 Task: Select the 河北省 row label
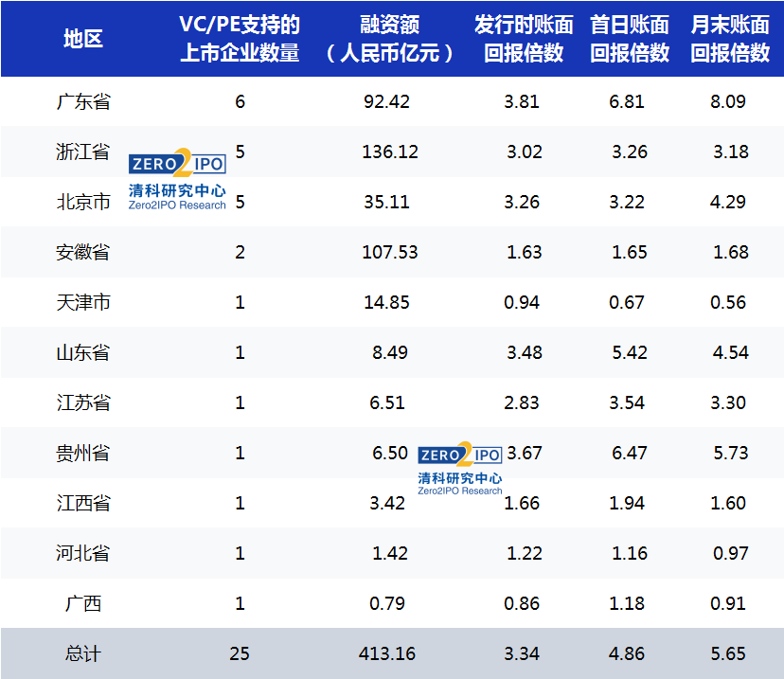83,553
